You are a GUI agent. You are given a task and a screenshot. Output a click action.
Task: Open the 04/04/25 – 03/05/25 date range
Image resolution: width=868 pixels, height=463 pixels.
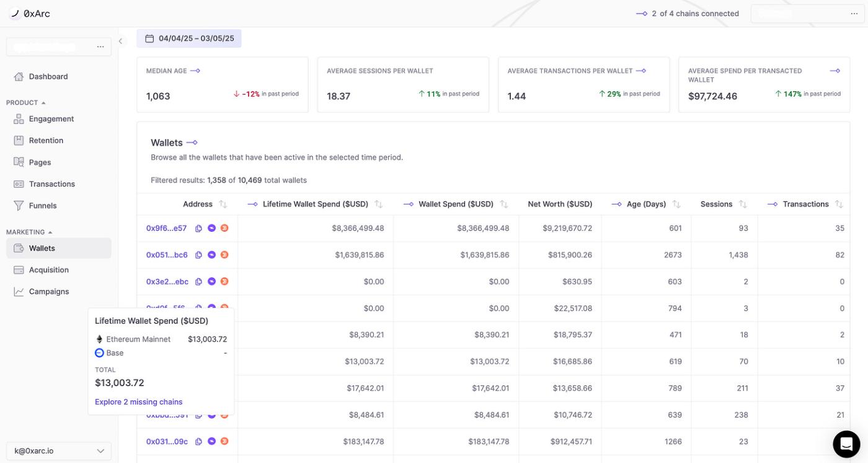pos(196,38)
